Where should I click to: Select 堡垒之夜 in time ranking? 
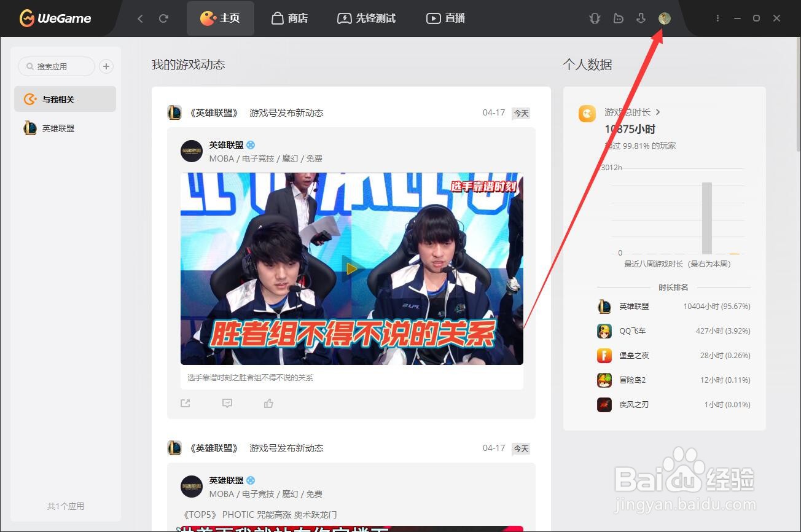[674, 355]
